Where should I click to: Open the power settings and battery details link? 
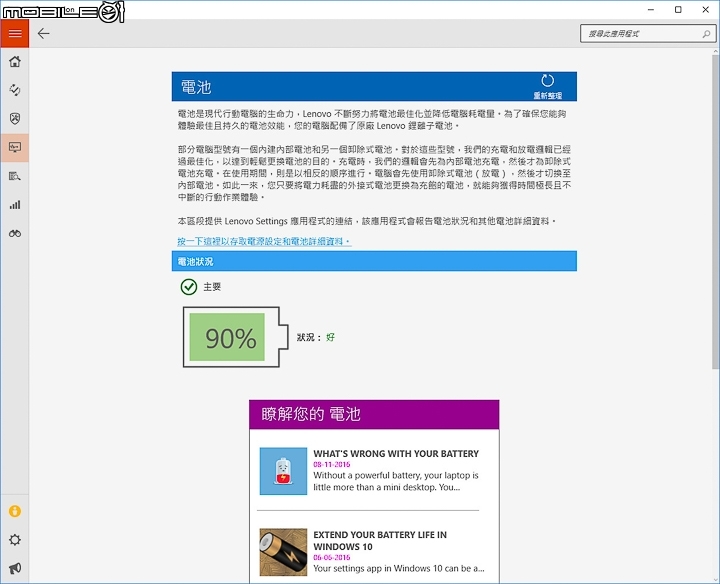tap(264, 241)
